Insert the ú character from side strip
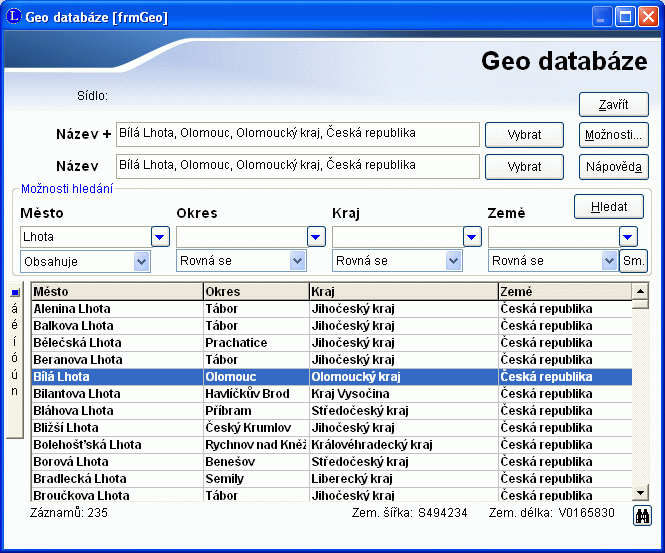 pyautogui.click(x=15, y=374)
